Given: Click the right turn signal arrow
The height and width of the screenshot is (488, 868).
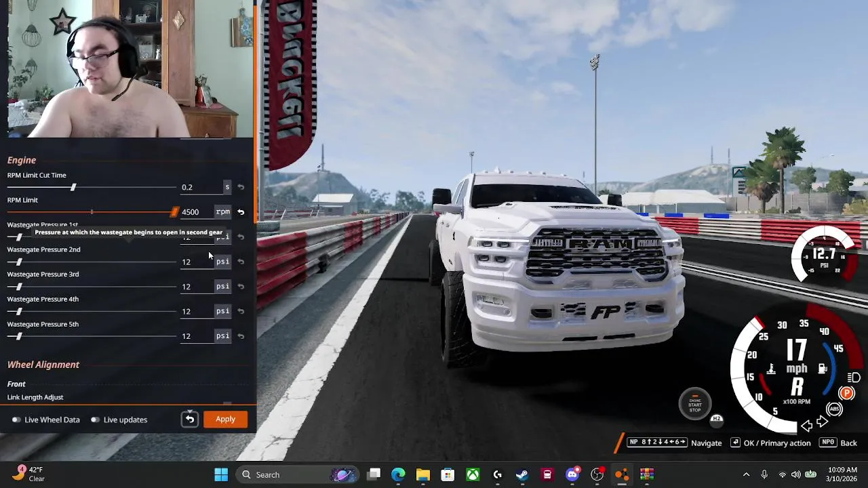Looking at the screenshot, I should pos(822,423).
